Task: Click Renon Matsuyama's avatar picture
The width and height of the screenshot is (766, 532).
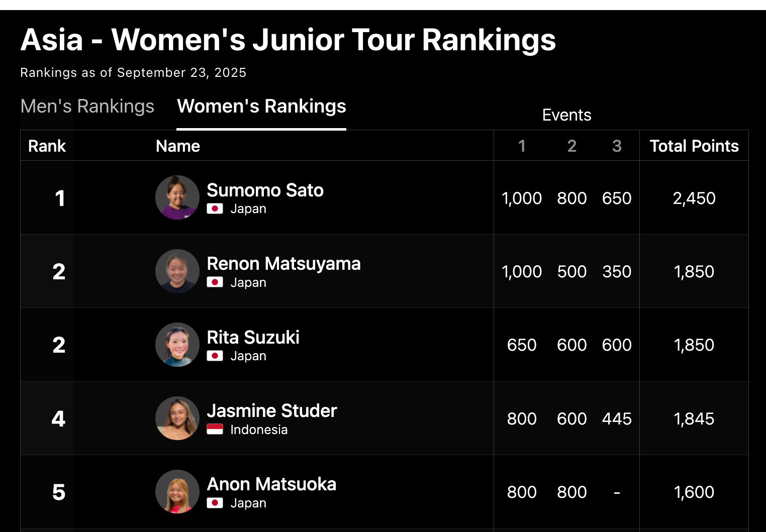Action: coord(177,271)
